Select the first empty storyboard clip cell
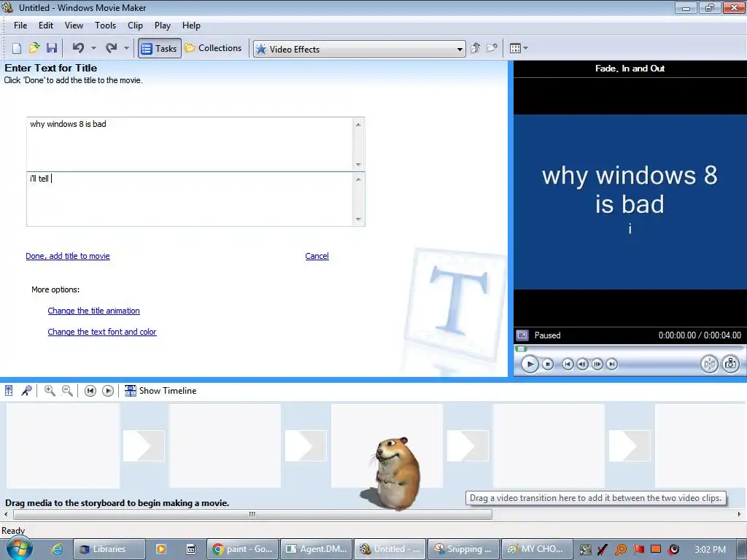The image size is (747, 560). click(63, 446)
